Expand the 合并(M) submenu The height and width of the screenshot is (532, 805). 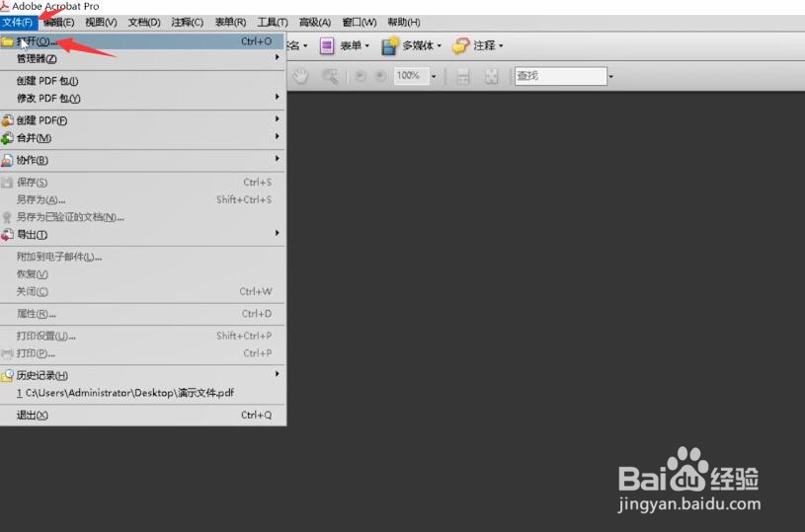[142, 138]
